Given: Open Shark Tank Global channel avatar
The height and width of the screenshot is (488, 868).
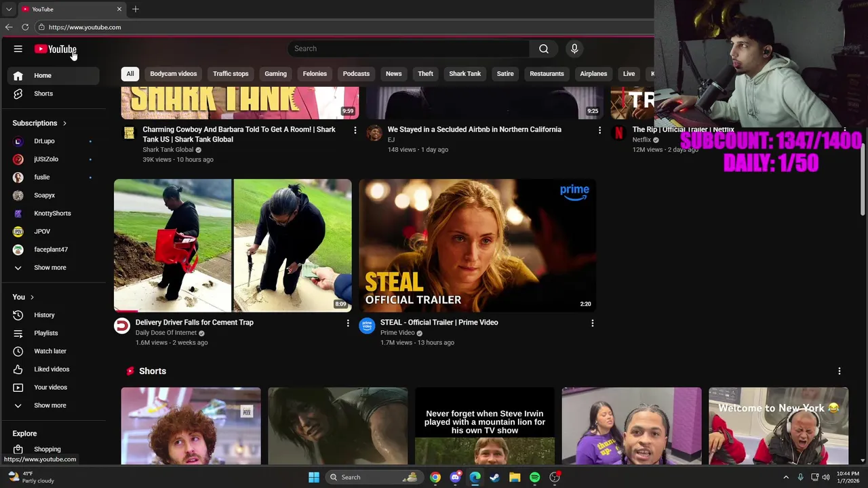Looking at the screenshot, I should (x=129, y=133).
